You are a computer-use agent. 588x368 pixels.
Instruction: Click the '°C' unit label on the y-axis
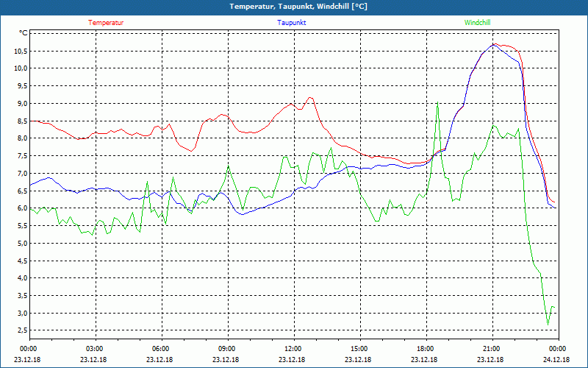click(24, 33)
